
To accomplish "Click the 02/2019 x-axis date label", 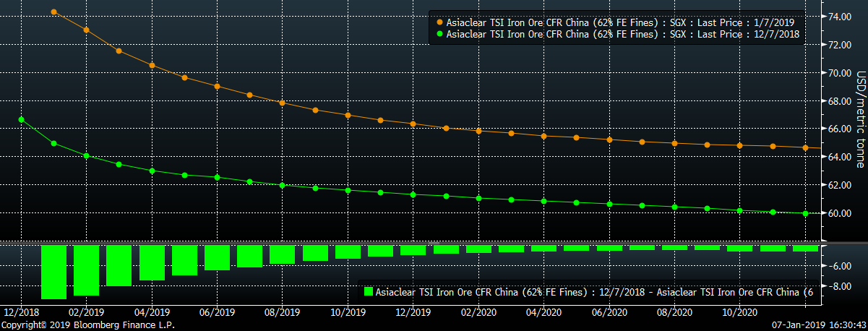I will (86, 313).
